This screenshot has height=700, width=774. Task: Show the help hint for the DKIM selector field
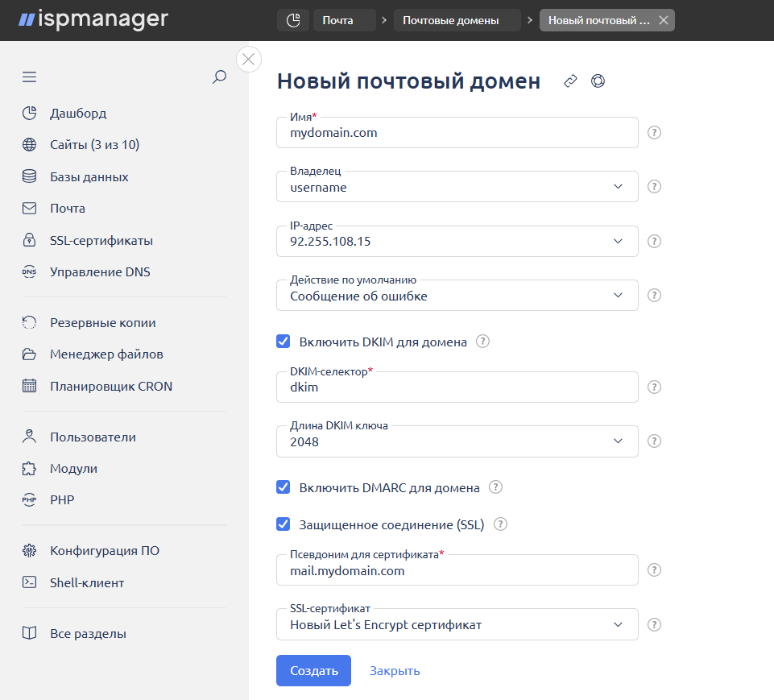[x=654, y=387]
